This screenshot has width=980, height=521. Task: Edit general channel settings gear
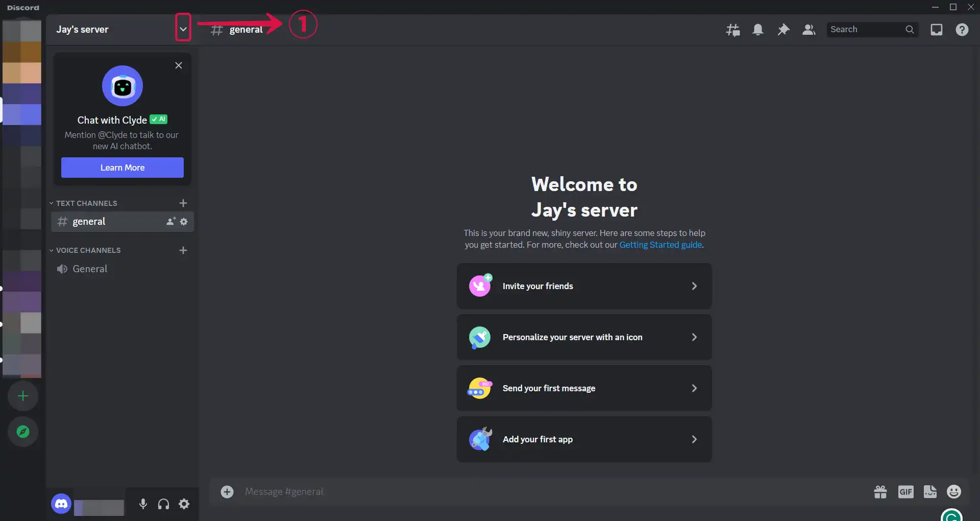click(x=184, y=222)
